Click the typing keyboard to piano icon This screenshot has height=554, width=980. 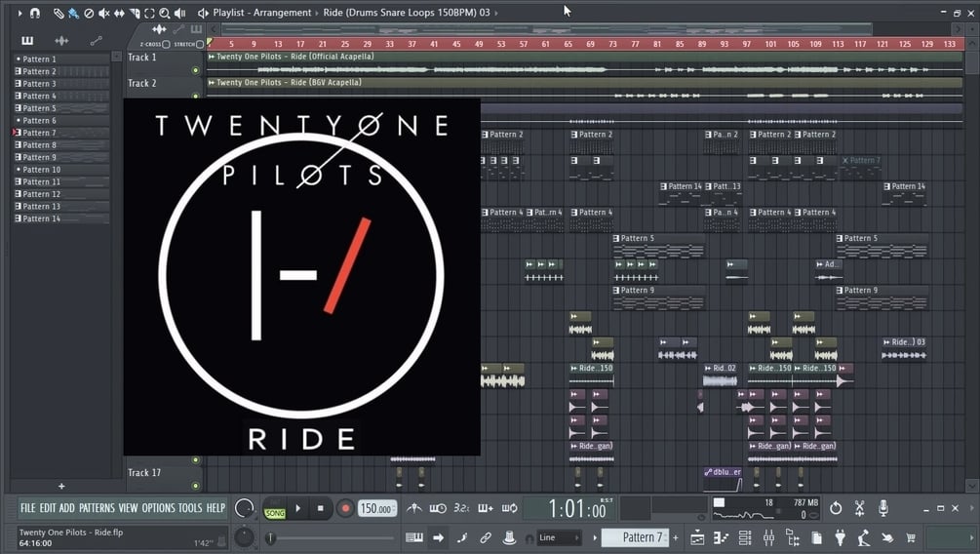(x=413, y=537)
